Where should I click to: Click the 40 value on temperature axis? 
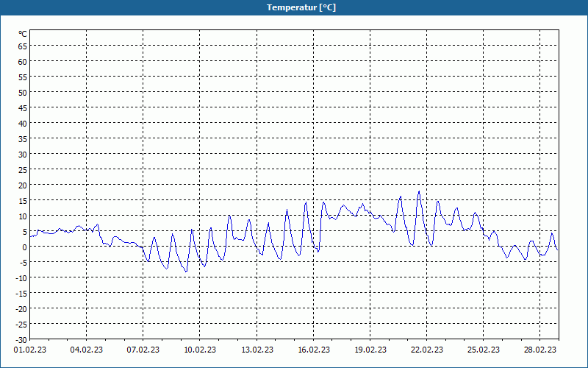23,123
